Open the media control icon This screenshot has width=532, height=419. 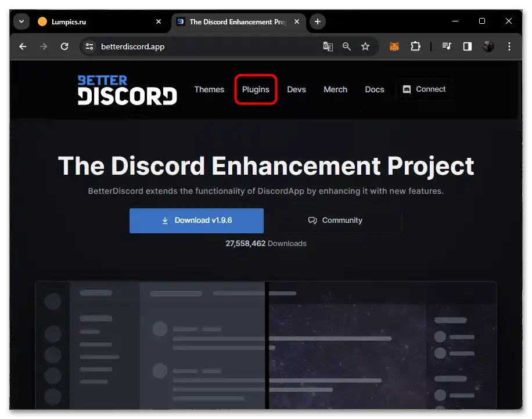click(x=447, y=46)
